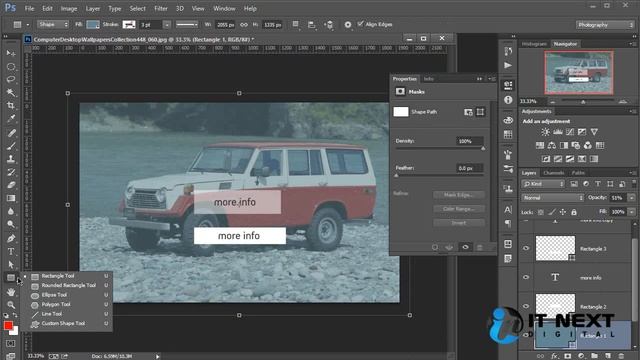Open the stroke line style dropdown
The width and height of the screenshot is (640, 360).
(x=187, y=24)
